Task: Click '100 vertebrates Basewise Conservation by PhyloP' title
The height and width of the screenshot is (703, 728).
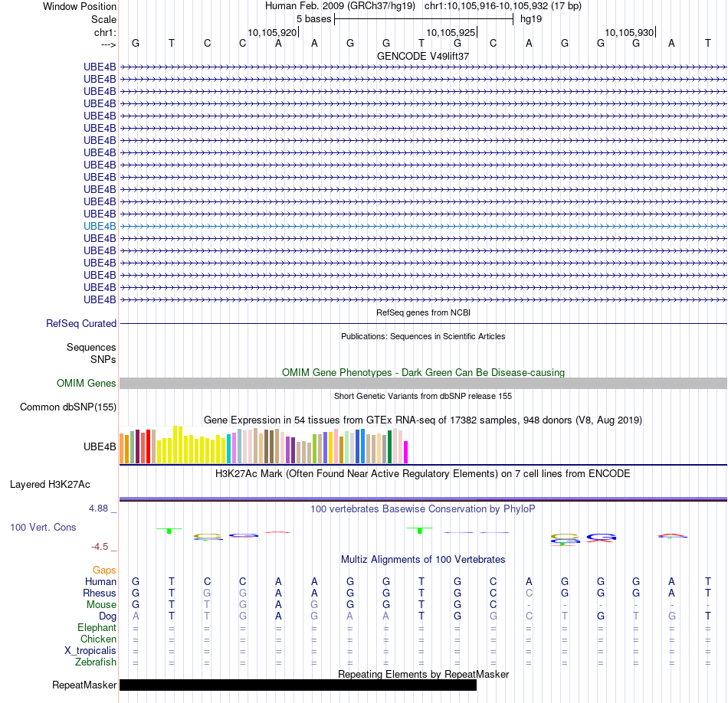Action: click(x=423, y=509)
